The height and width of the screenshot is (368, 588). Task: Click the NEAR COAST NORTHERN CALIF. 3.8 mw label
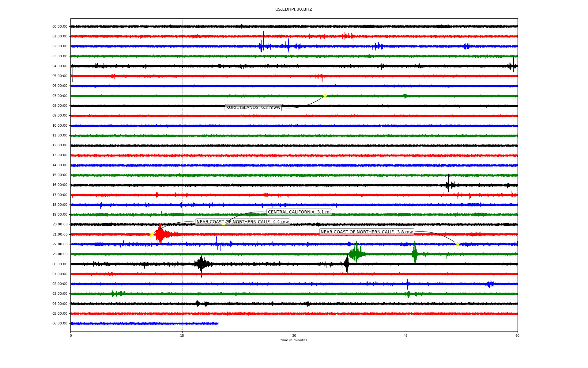click(367, 232)
